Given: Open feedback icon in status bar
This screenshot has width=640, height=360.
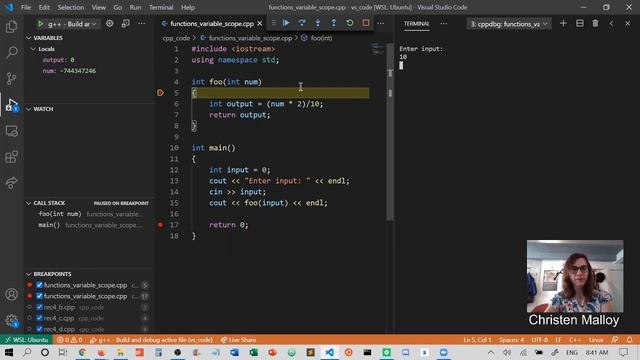Looking at the screenshot, I should (x=615, y=340).
